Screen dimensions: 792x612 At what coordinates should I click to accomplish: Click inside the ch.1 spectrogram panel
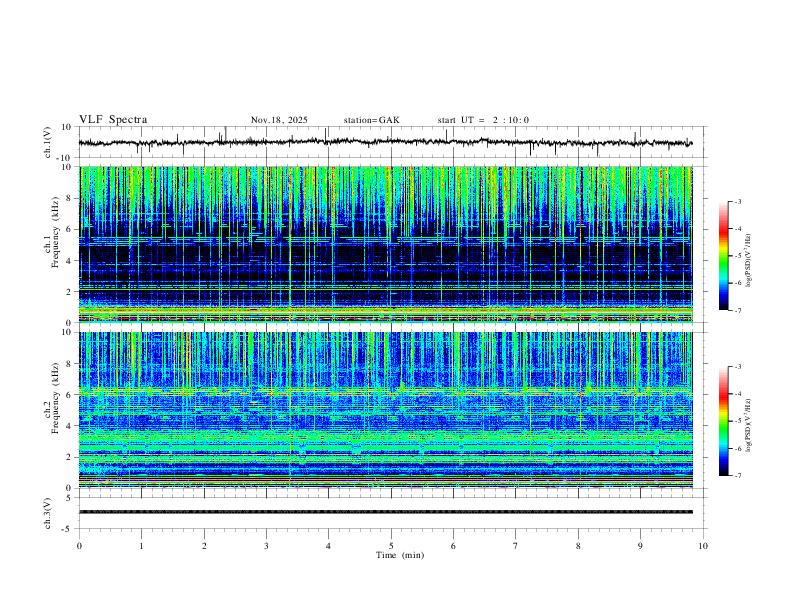point(386,244)
